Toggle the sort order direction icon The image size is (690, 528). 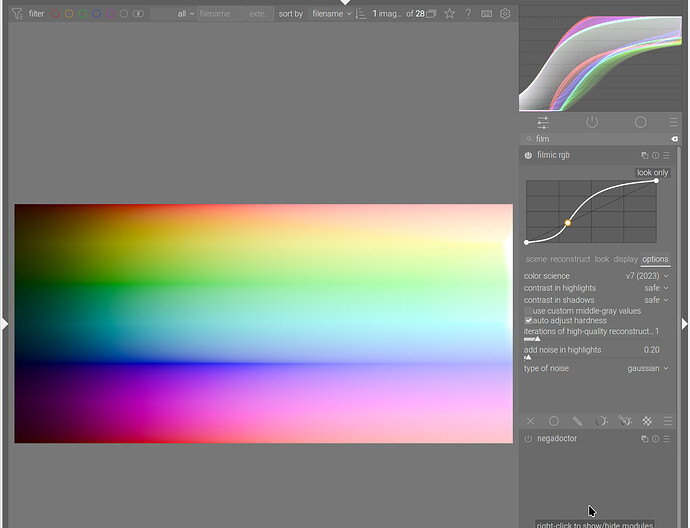360,14
